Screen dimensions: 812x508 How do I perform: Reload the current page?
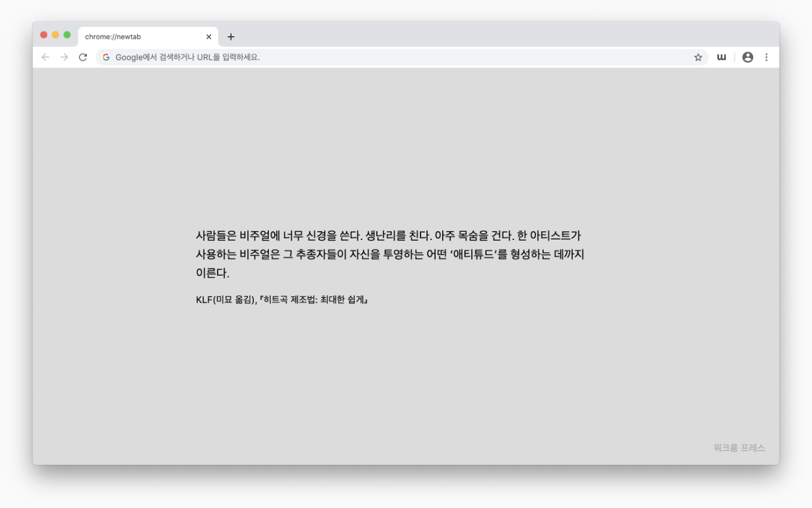tap(83, 57)
